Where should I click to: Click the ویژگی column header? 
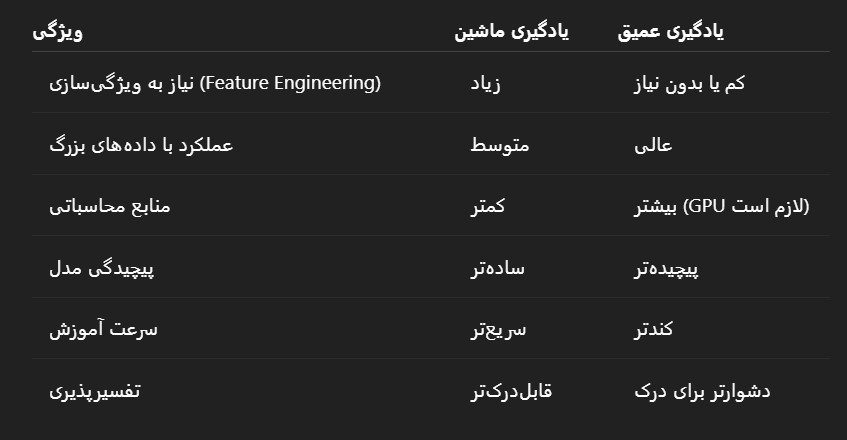click(x=57, y=31)
